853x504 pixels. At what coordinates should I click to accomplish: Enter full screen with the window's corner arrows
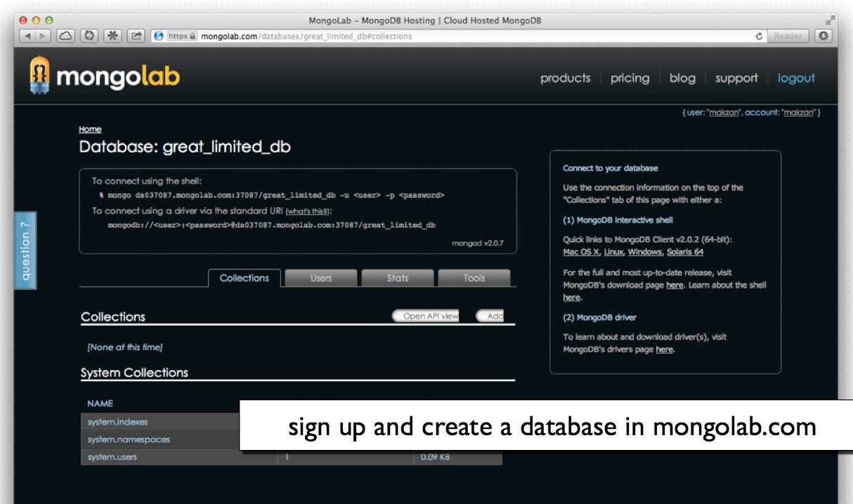click(832, 20)
